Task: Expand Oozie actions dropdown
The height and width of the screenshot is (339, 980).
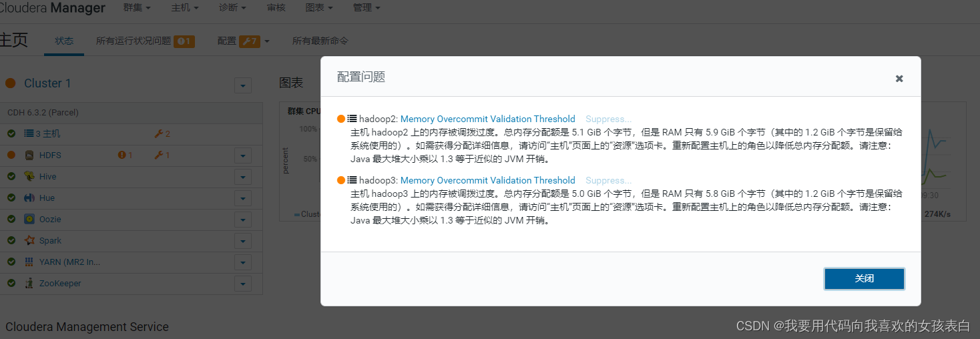Action: click(243, 220)
